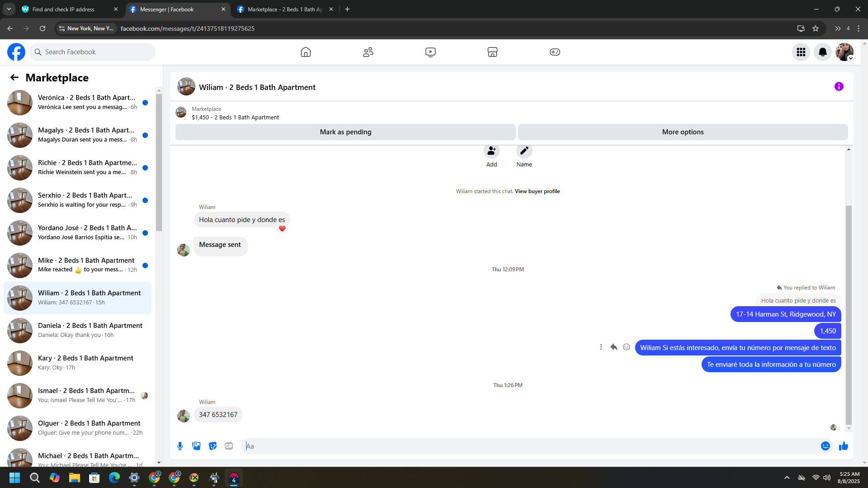
Task: Reply to the 'Si estás interesado' message
Action: (614, 347)
